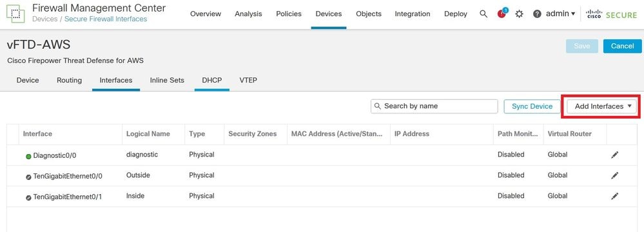Open the red notifications alert icon

click(x=502, y=14)
